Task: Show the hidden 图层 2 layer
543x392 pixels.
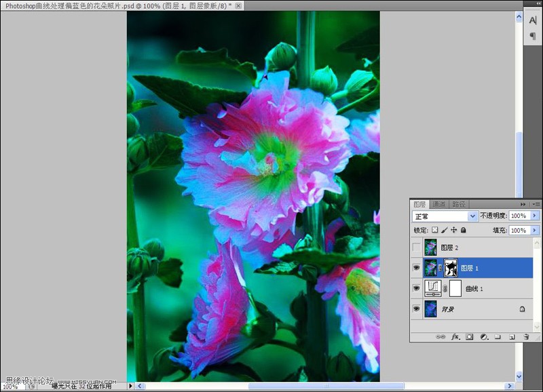Action: [x=416, y=247]
